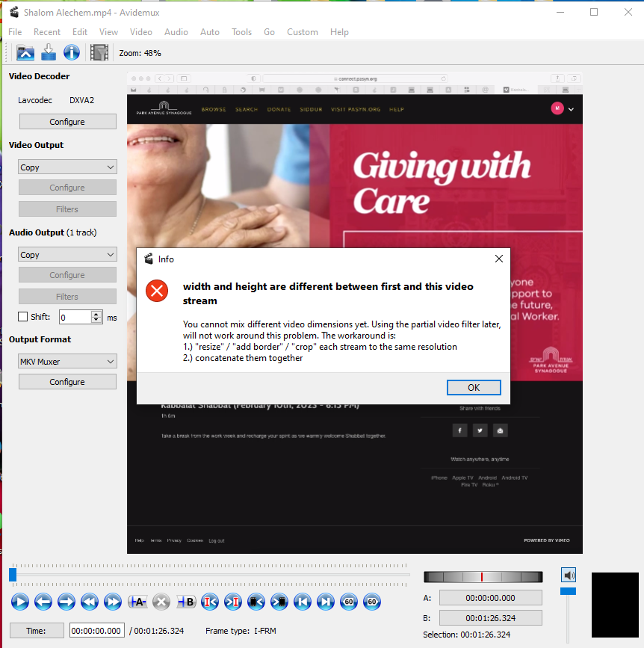644x648 pixels.
Task: Click the marker B timestamp button
Action: point(490,618)
